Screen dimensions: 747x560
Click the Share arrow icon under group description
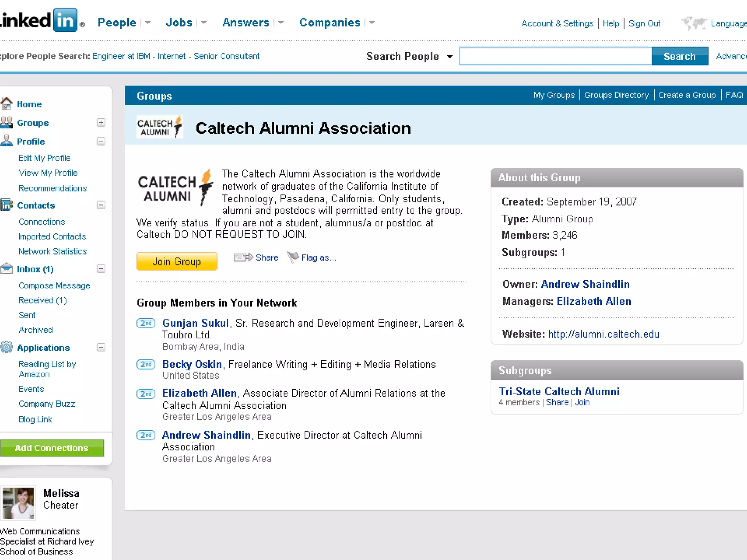(x=243, y=257)
